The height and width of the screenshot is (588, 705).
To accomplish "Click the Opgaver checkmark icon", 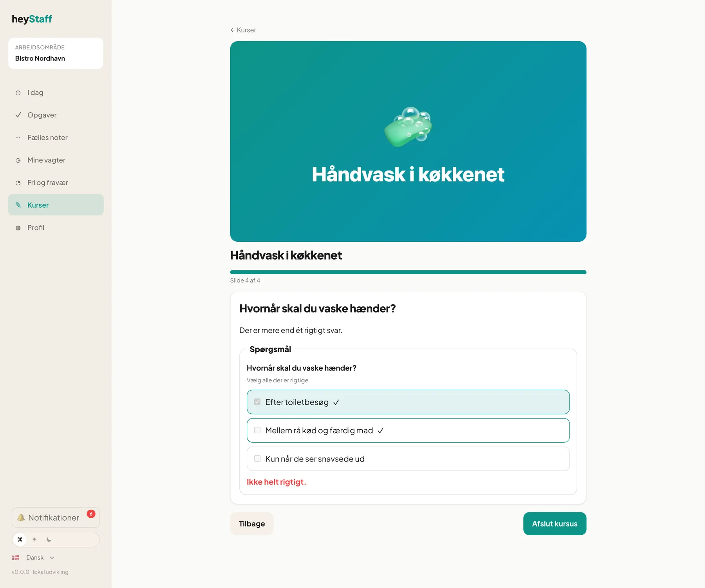I will tap(18, 115).
